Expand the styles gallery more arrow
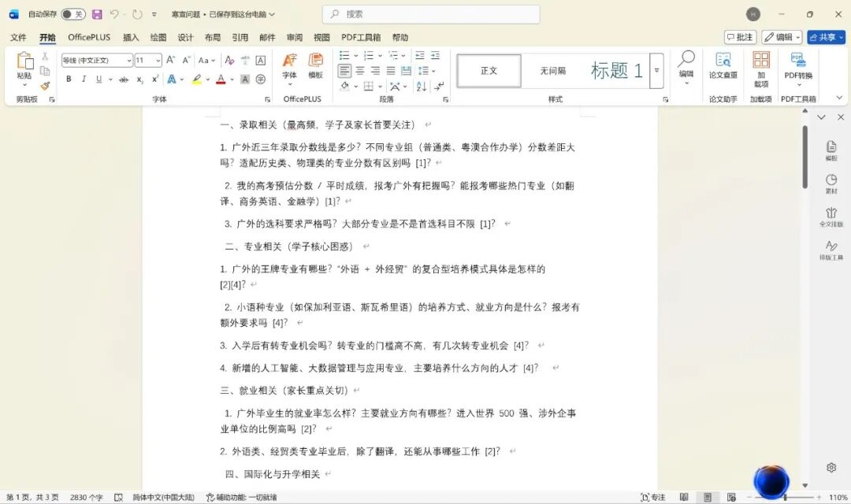 [656, 71]
